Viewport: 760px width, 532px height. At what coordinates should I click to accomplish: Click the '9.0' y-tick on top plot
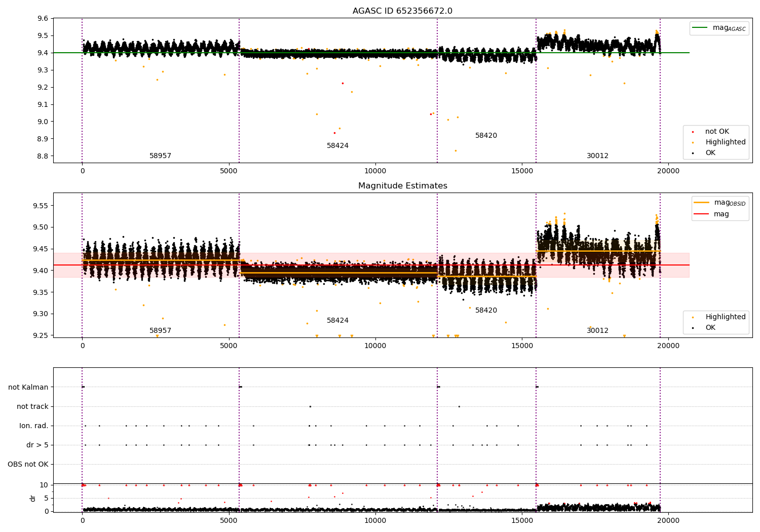click(43, 122)
